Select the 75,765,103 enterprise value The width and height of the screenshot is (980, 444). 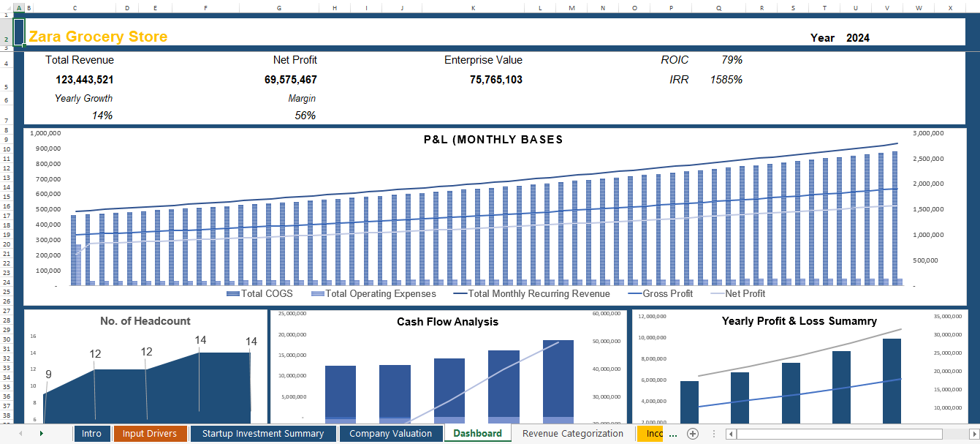tap(496, 80)
